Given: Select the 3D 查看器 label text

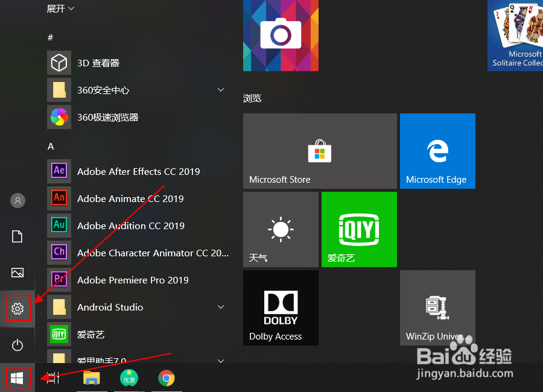Looking at the screenshot, I should pos(98,63).
